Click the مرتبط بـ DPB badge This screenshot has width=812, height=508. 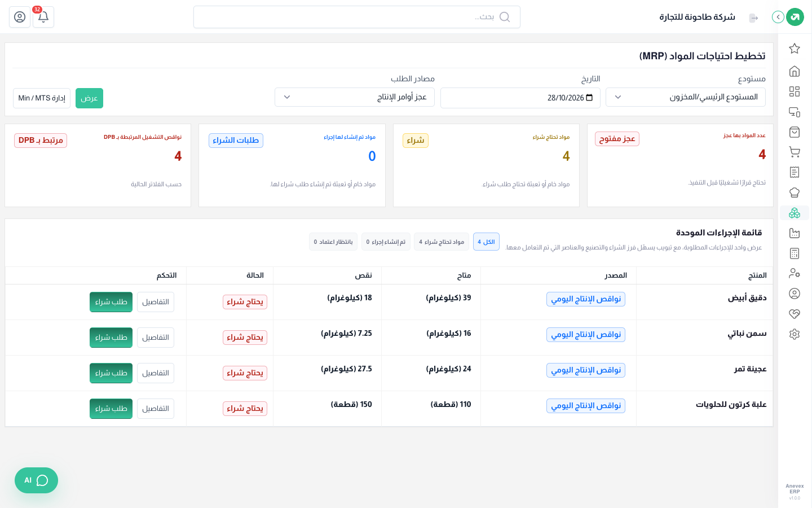(x=41, y=141)
